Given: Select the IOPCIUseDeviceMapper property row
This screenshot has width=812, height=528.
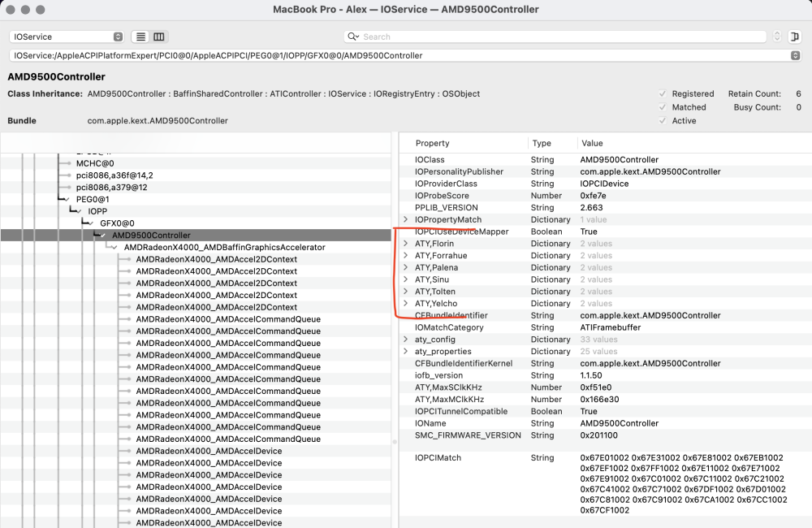Looking at the screenshot, I should point(606,232).
